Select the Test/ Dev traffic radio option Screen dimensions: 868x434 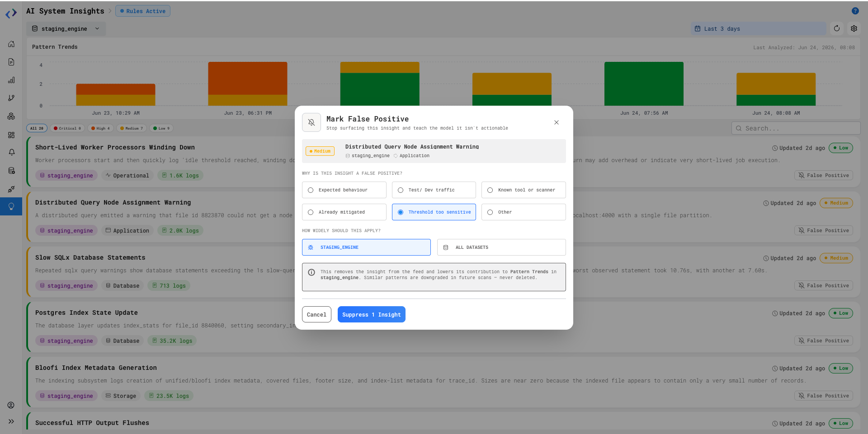click(x=434, y=190)
